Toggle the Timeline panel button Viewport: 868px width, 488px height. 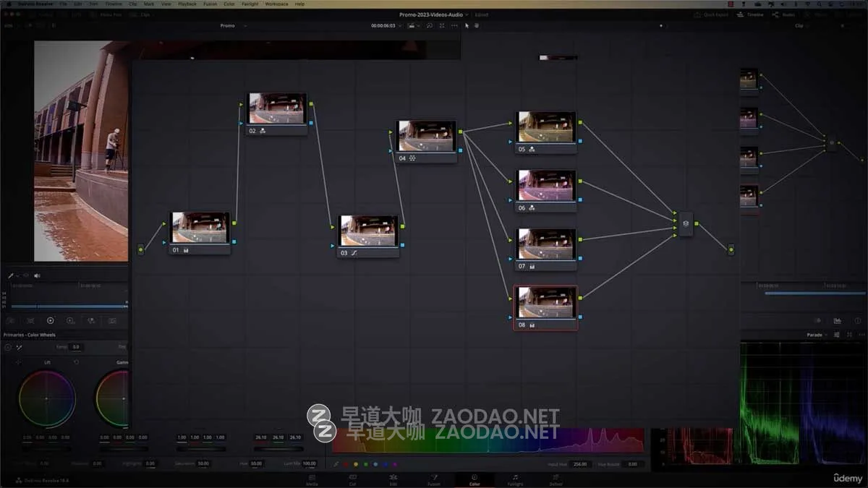(x=750, y=14)
